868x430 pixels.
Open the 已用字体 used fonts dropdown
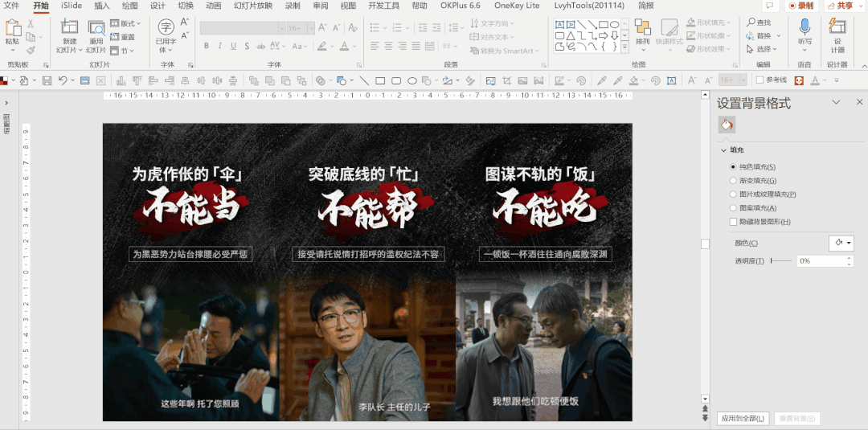[166, 36]
